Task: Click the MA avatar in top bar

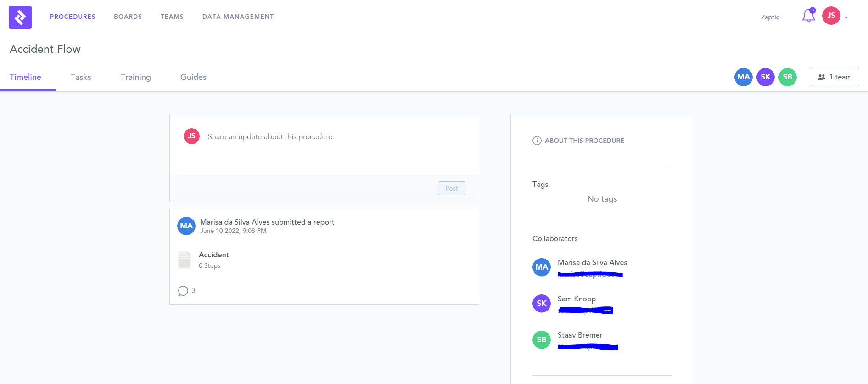Action: click(x=744, y=77)
